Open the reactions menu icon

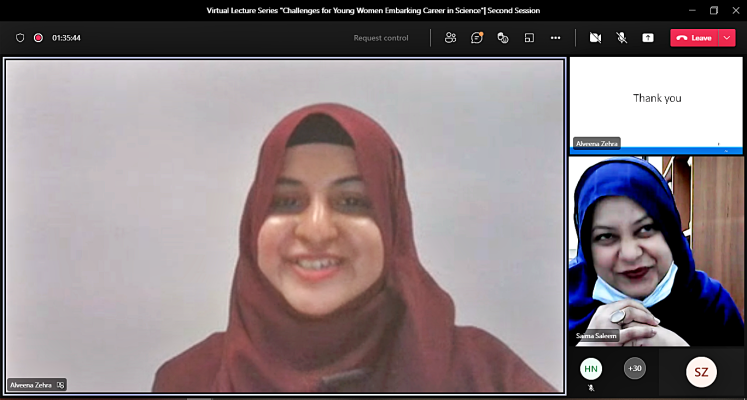point(503,38)
